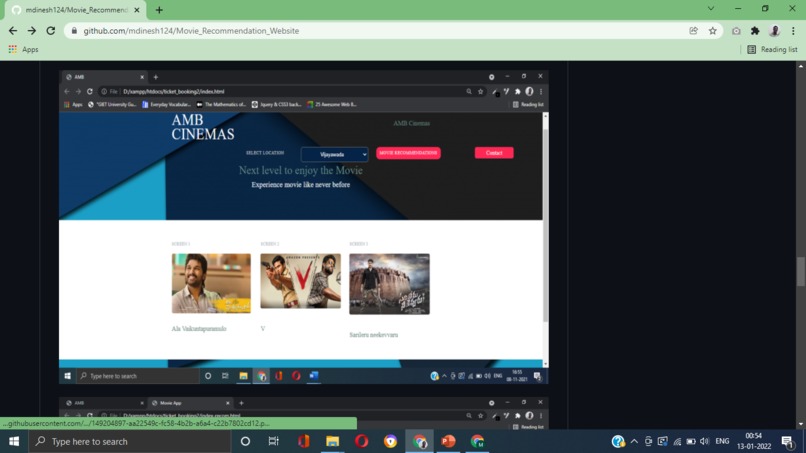Image resolution: width=806 pixels, height=453 pixels.
Task: Click the taskbar 'Type here to search' box
Action: click(x=131, y=441)
